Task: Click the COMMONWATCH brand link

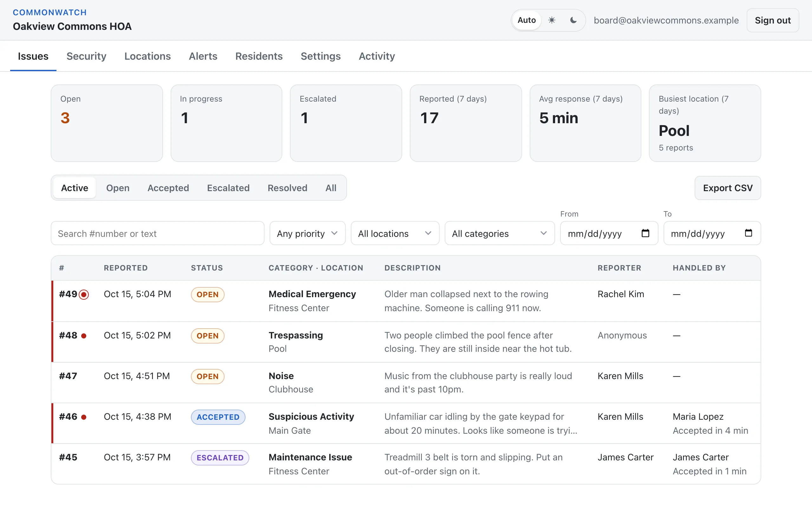Action: click(50, 12)
